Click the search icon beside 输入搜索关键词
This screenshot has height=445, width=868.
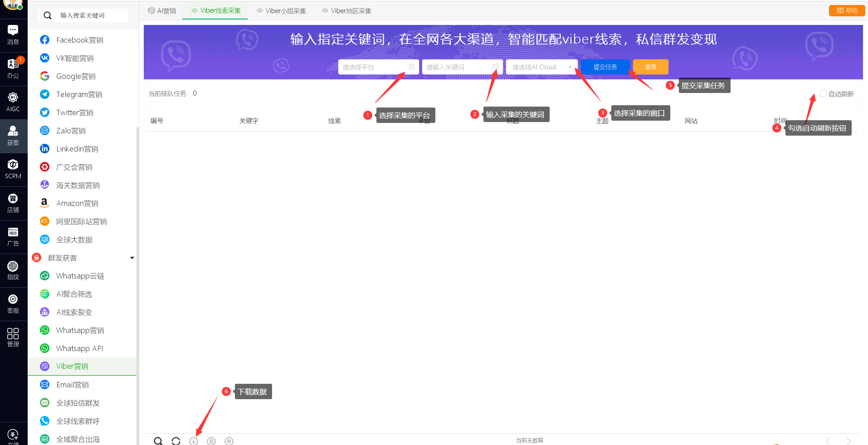coord(48,15)
